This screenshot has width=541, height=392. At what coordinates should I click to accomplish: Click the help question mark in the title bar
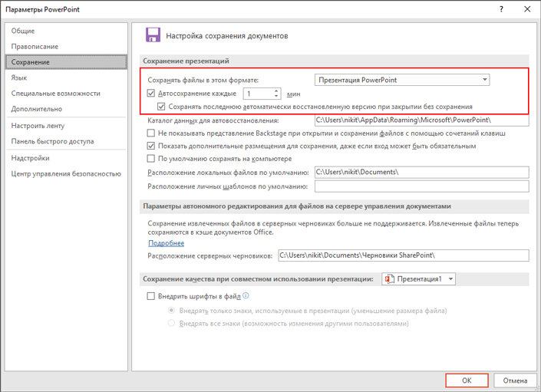(501, 9)
